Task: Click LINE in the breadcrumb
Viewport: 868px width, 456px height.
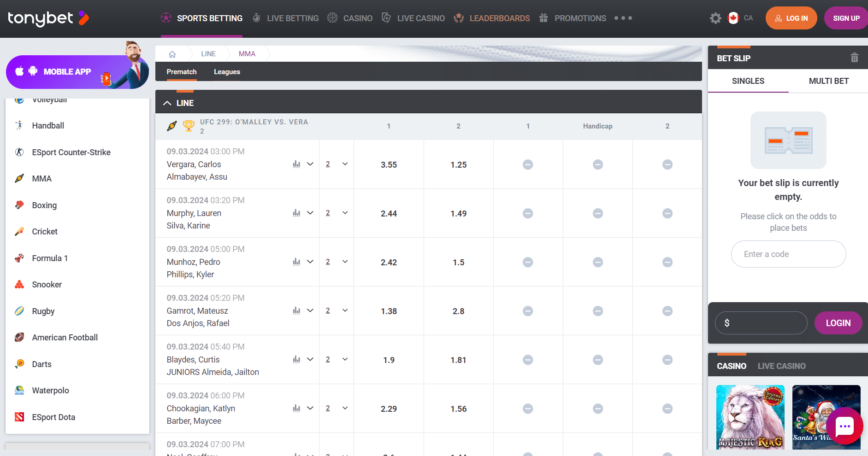Action: pyautogui.click(x=208, y=54)
